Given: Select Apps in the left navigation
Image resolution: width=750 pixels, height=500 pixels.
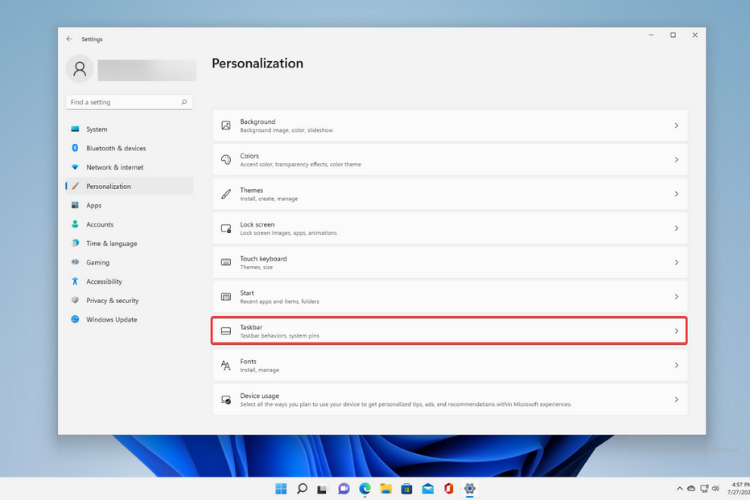Looking at the screenshot, I should pyautogui.click(x=94, y=205).
